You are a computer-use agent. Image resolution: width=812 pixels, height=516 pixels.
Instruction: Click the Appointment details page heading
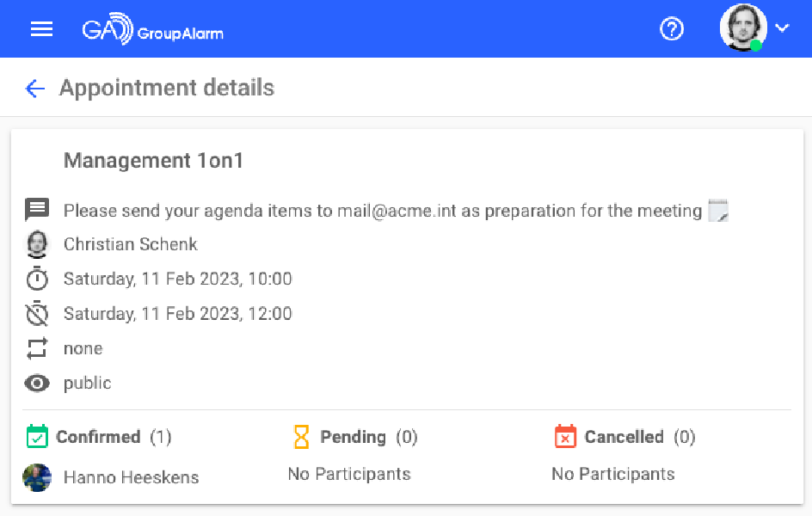(x=167, y=88)
